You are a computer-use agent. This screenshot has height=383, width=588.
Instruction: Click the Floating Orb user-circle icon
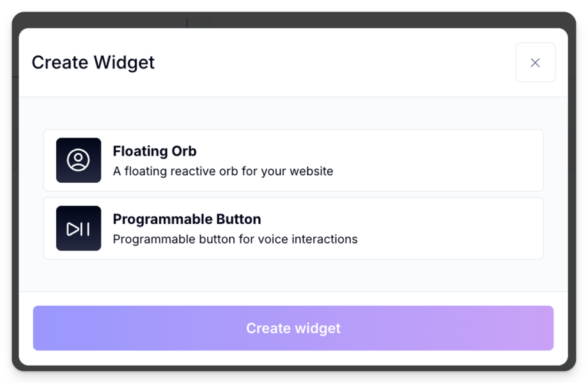pos(79,160)
